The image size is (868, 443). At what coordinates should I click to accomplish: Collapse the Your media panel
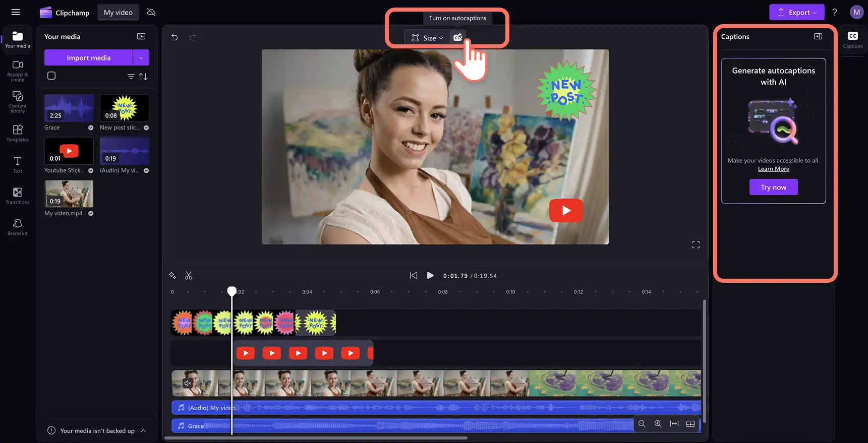tap(141, 36)
